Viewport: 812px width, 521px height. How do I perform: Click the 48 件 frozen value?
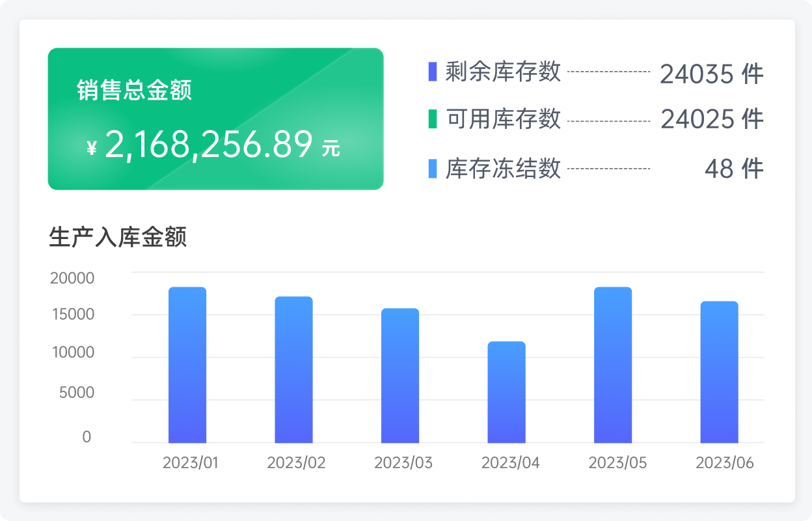pos(733,169)
